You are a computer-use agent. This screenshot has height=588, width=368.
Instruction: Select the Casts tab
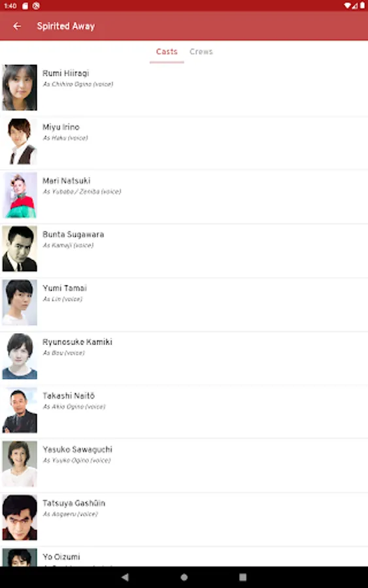click(x=167, y=52)
